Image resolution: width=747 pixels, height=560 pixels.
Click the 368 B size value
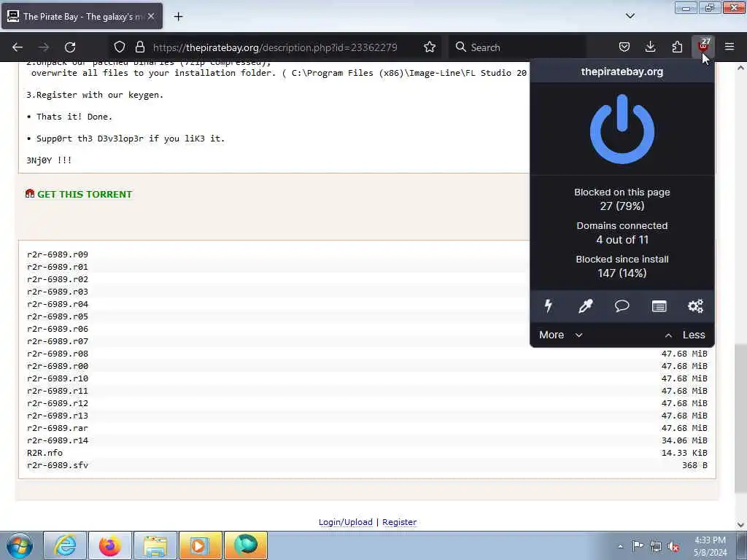point(694,464)
